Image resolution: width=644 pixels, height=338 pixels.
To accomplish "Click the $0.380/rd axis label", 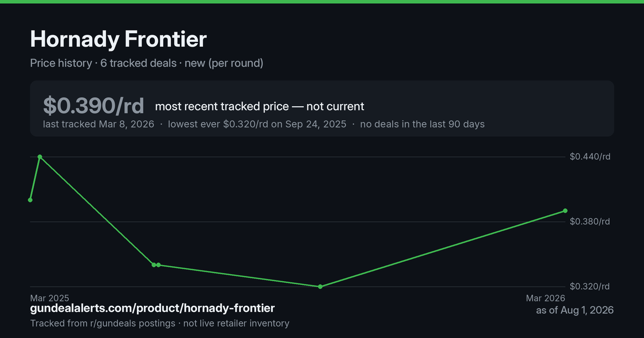I will click(590, 222).
